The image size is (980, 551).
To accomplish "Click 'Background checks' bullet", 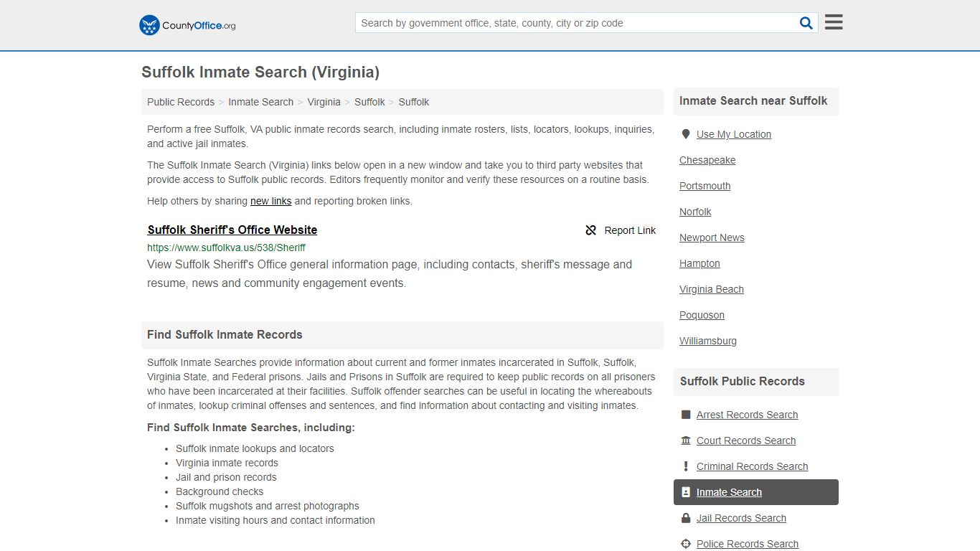I will pos(220,491).
